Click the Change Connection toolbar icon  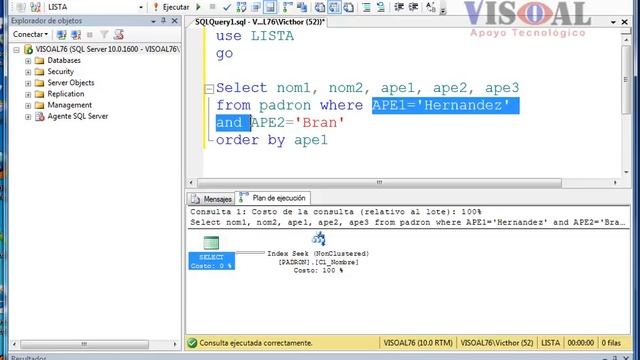(36, 7)
